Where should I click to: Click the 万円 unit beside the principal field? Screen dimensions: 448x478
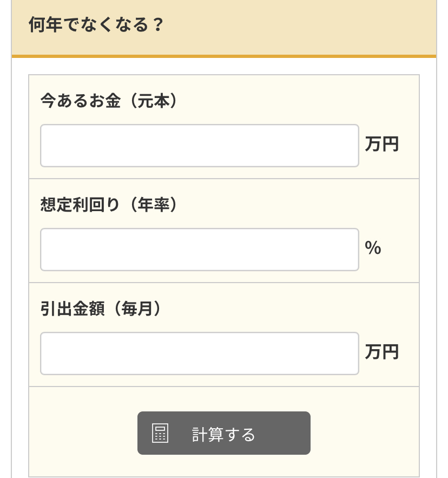(382, 144)
